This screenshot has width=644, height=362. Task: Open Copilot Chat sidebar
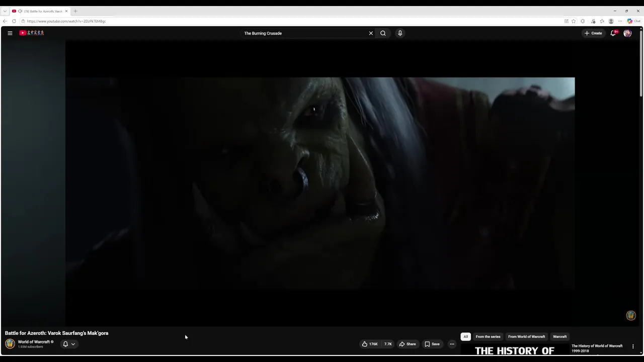[x=633, y=21]
